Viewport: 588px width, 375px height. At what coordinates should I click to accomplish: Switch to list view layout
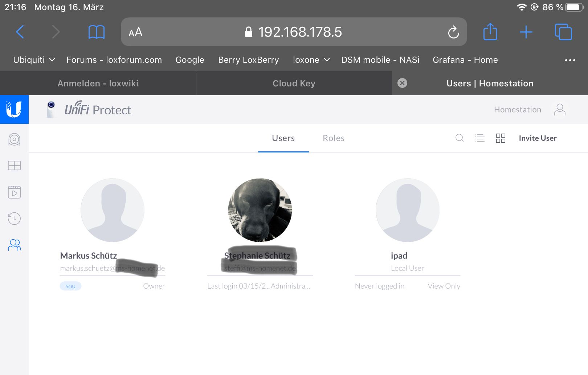480,138
